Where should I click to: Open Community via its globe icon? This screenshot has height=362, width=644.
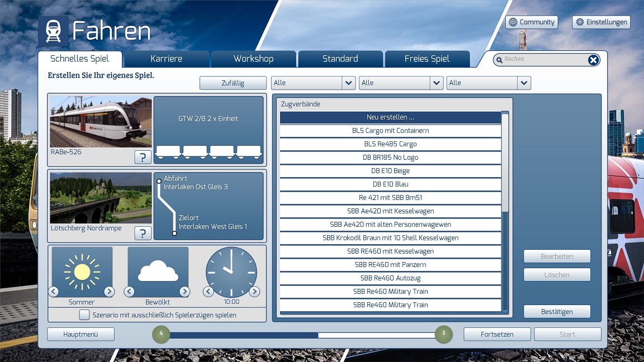pyautogui.click(x=513, y=22)
